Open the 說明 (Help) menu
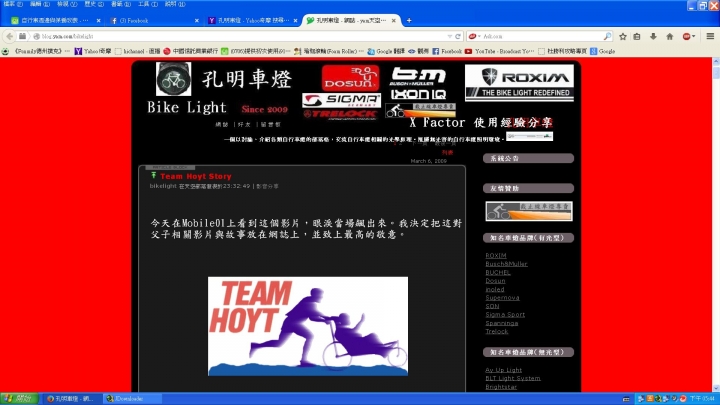Image resolution: width=720 pixels, height=405 pixels. point(175,4)
